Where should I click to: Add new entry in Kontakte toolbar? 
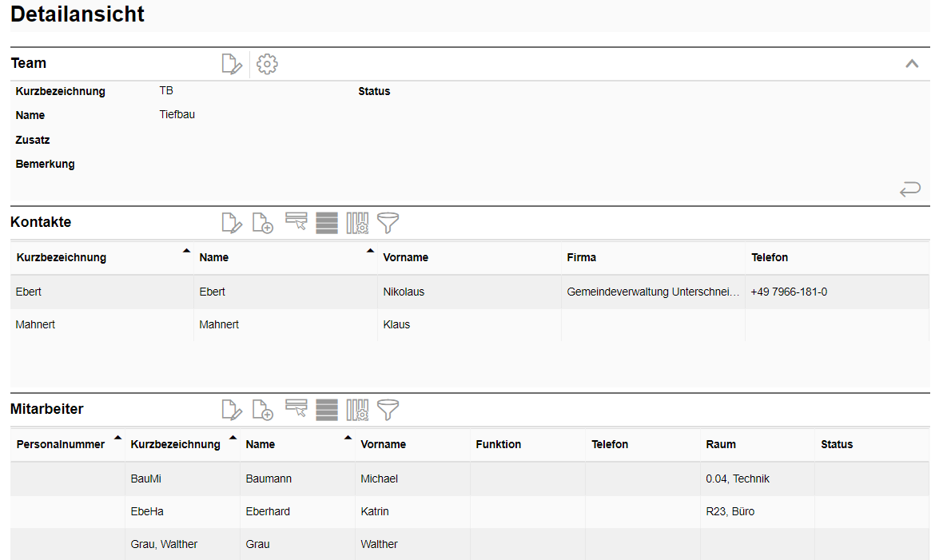tap(262, 223)
